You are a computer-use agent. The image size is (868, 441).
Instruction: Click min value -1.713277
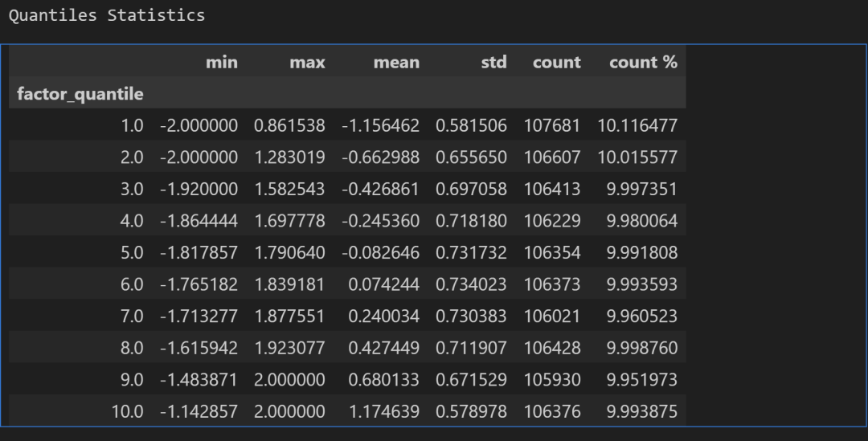click(199, 316)
